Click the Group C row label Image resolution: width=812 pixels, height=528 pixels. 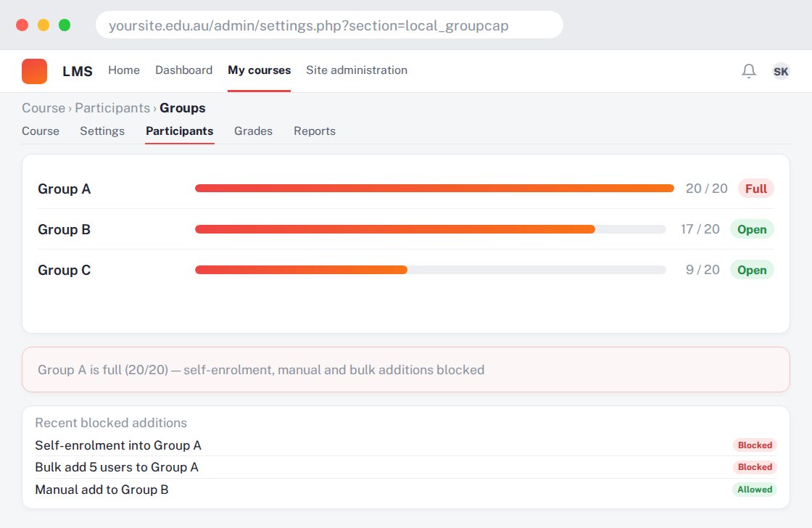[65, 270]
